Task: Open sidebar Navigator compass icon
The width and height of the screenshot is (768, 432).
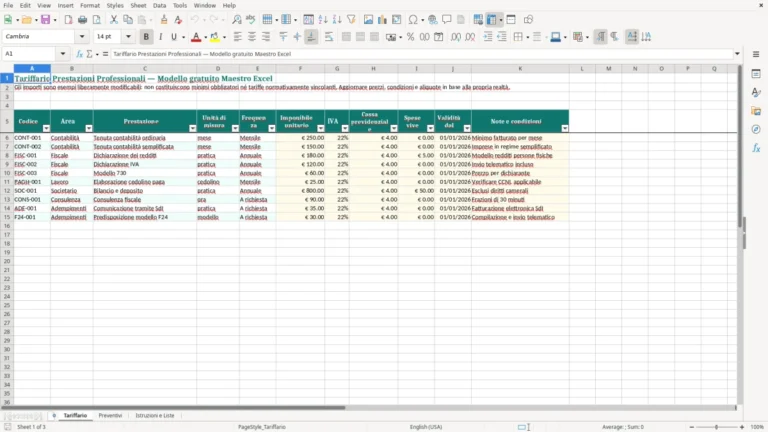Action: pos(756,129)
